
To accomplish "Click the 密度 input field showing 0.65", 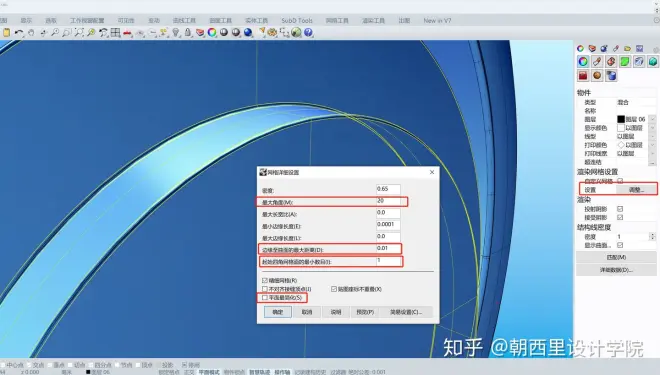I will click(x=388, y=189).
